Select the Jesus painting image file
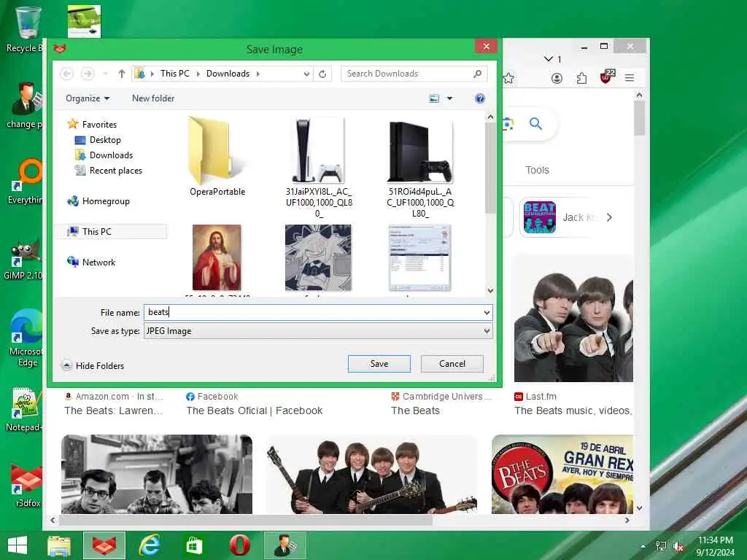The height and width of the screenshot is (560, 747). pyautogui.click(x=217, y=257)
